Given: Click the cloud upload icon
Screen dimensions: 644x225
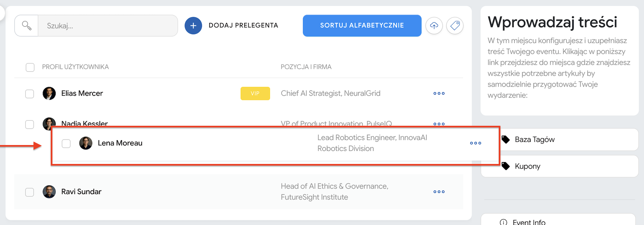Looking at the screenshot, I should pyautogui.click(x=434, y=26).
